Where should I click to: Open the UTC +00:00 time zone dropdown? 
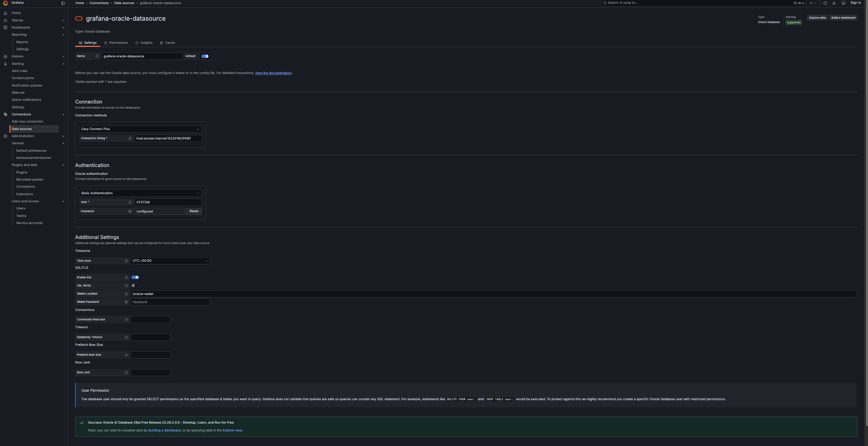170,261
